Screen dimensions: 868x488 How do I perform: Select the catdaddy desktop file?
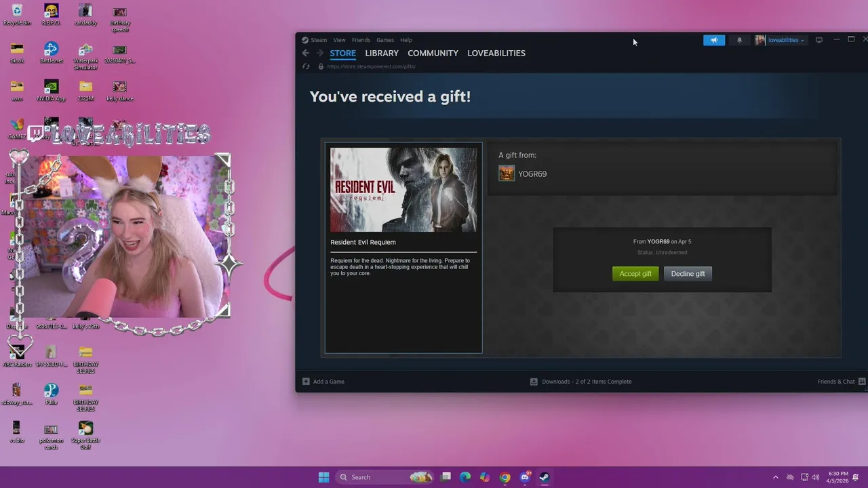click(x=85, y=15)
